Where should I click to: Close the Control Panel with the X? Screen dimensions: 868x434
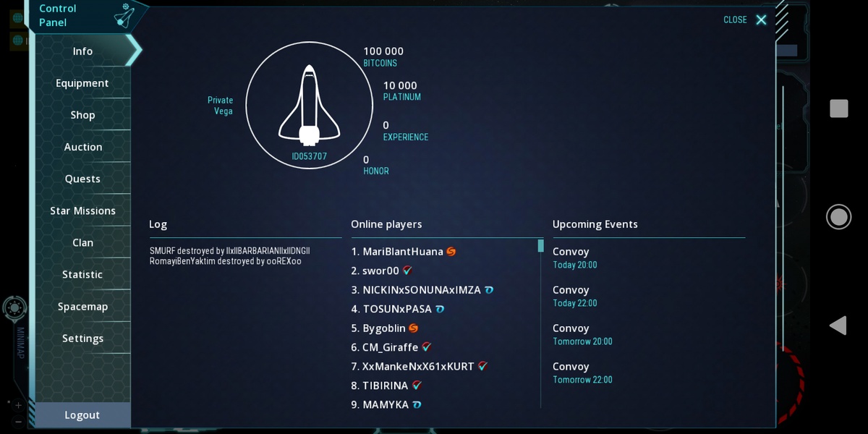[761, 20]
